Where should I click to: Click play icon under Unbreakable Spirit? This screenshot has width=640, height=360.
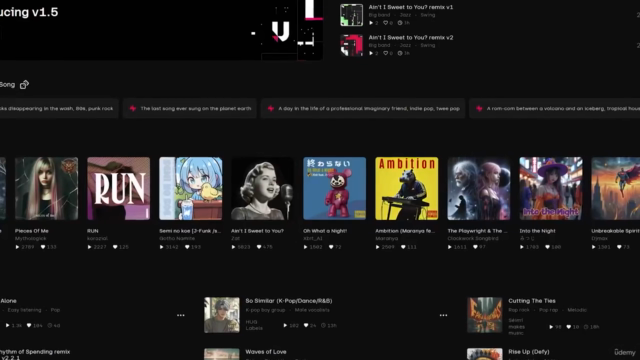594,247
